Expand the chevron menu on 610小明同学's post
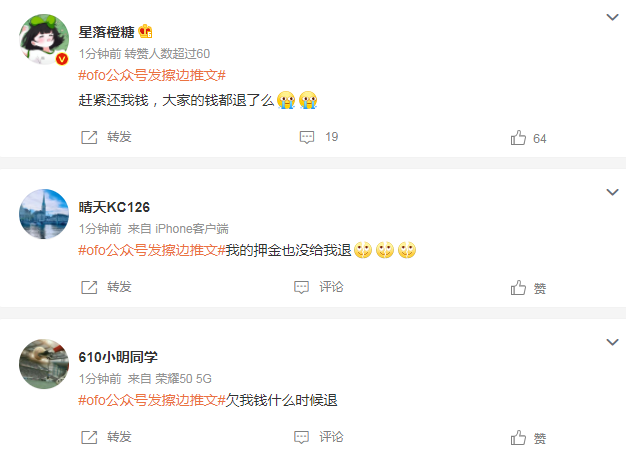626x455 pixels. (612, 342)
